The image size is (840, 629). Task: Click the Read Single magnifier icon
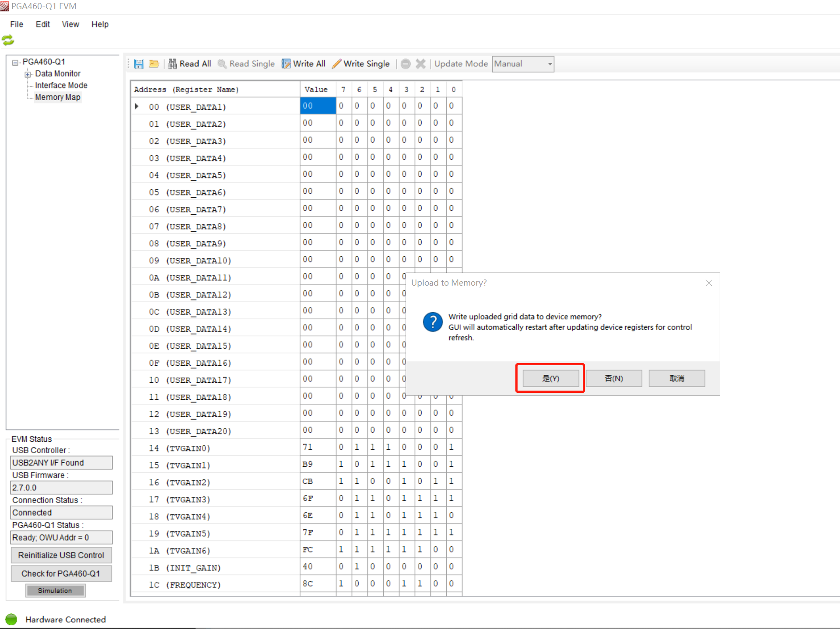click(222, 63)
